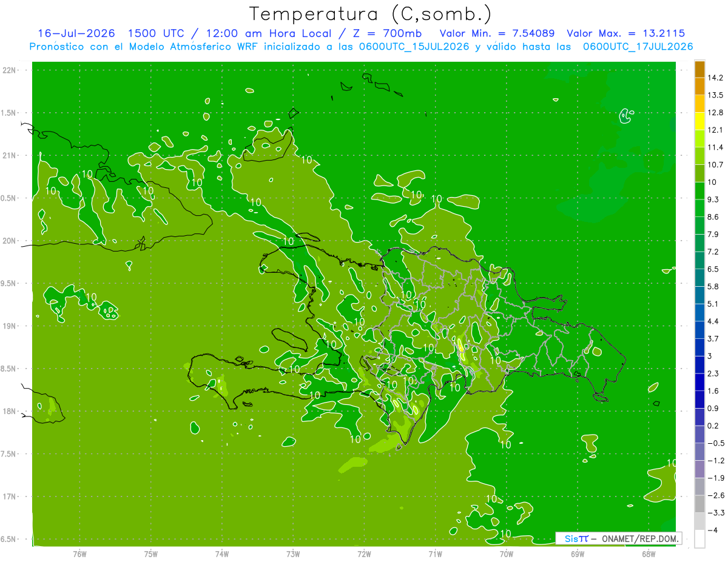Click the light gray swatch between -4 and -3.3

(699, 521)
